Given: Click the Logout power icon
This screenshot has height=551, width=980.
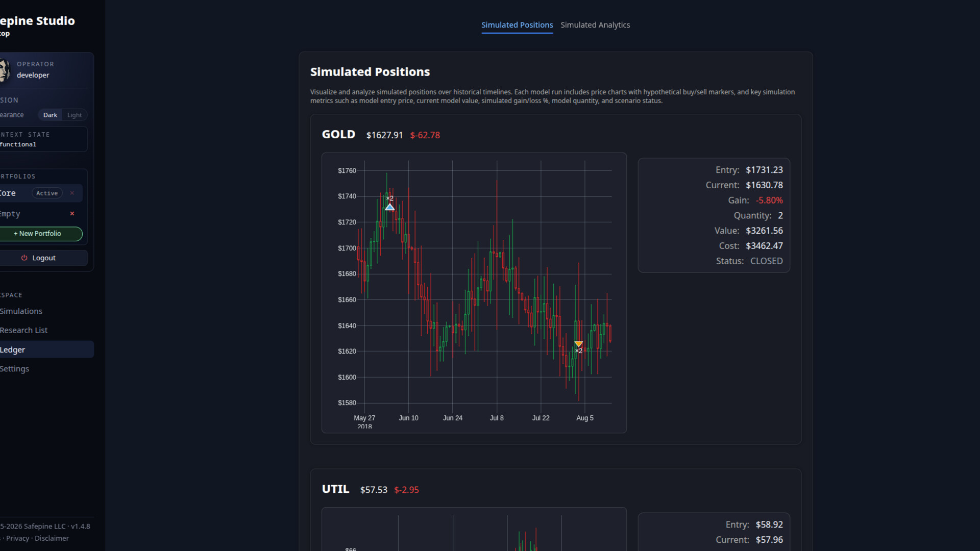Looking at the screenshot, I should (24, 258).
